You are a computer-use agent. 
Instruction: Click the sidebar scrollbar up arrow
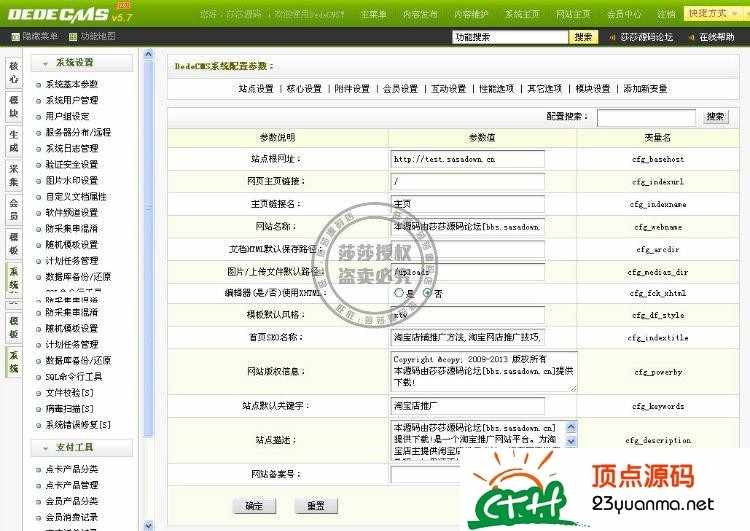(x=148, y=55)
